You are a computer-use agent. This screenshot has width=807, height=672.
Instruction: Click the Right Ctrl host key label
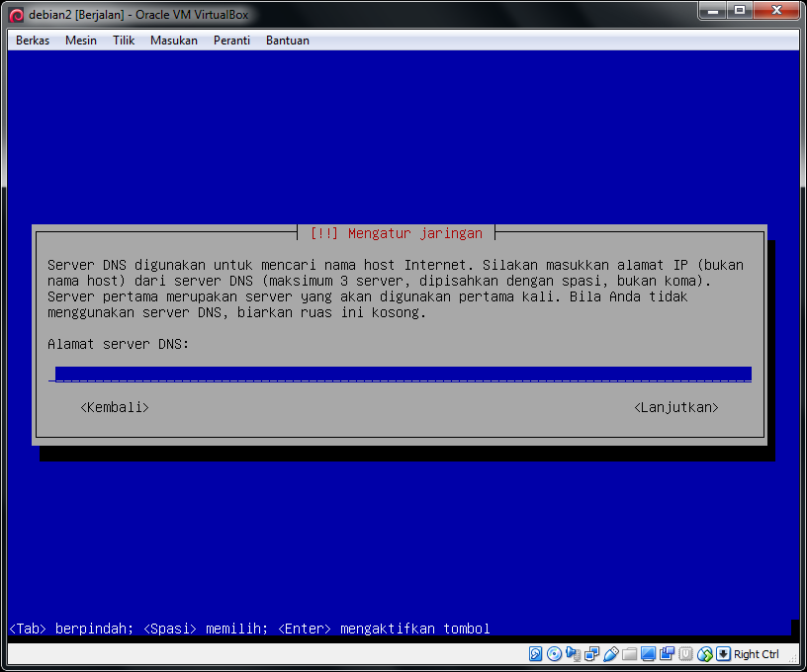pyautogui.click(x=756, y=654)
